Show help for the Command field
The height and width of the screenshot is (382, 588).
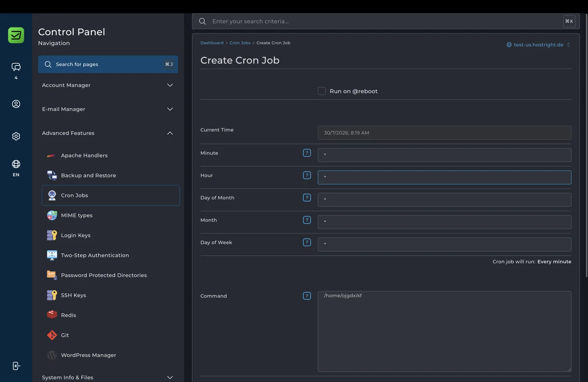click(307, 296)
